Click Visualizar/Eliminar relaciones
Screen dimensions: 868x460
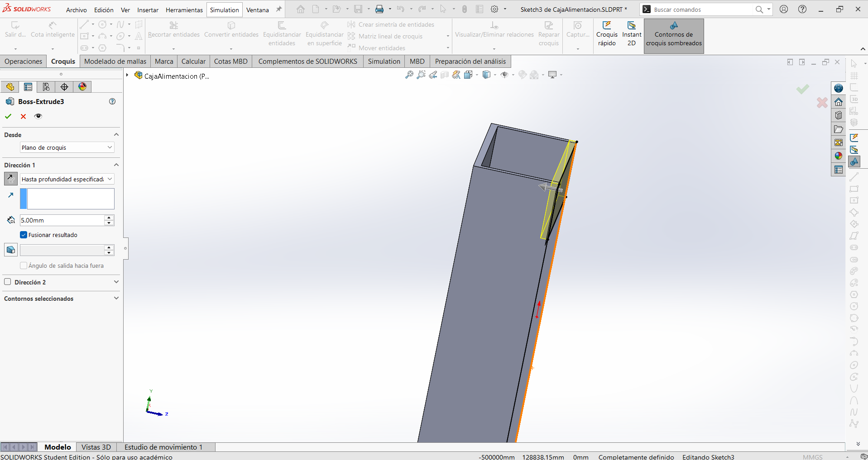(494, 30)
